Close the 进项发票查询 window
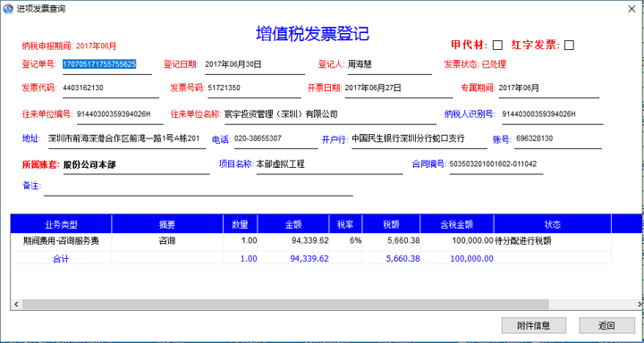Viewport: 644px width, 343px height. pyautogui.click(x=631, y=9)
